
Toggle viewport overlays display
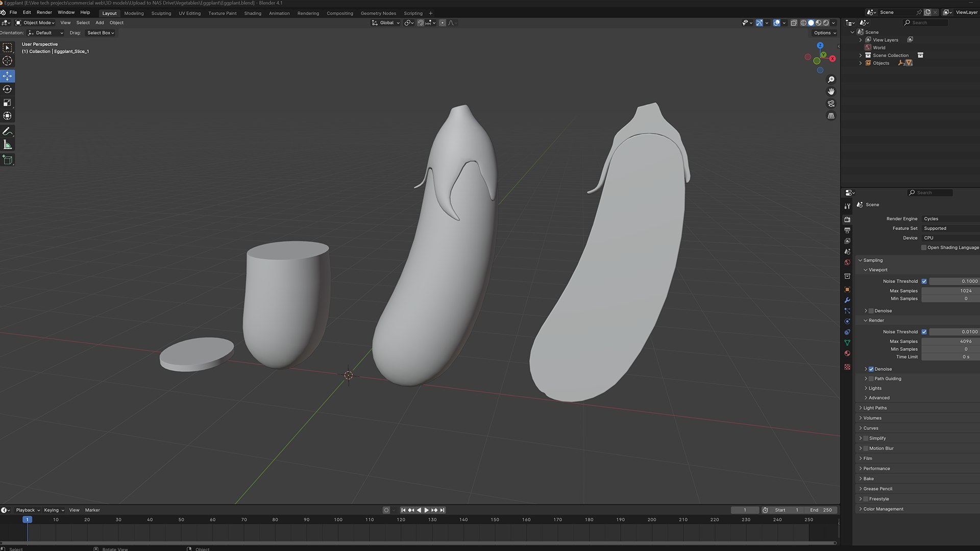(776, 23)
